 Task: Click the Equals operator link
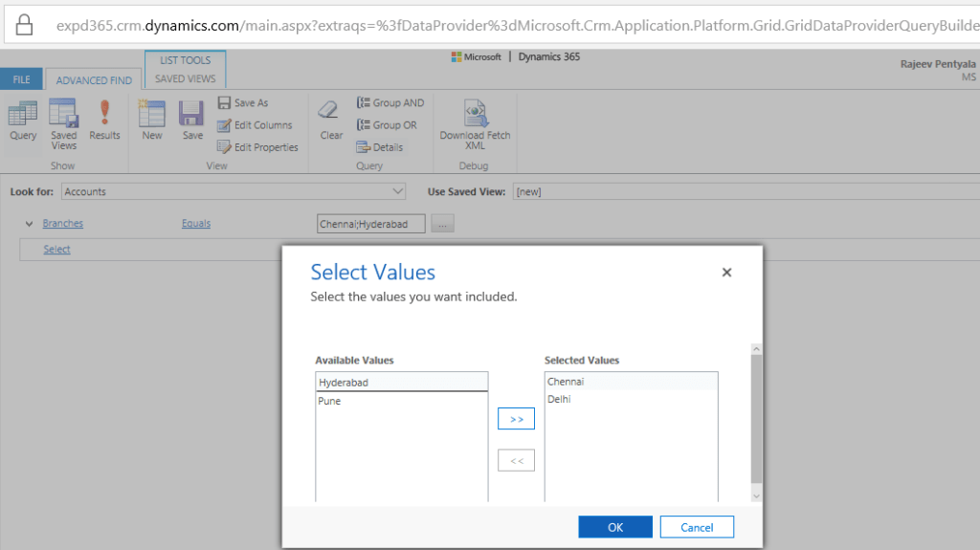pyautogui.click(x=196, y=223)
